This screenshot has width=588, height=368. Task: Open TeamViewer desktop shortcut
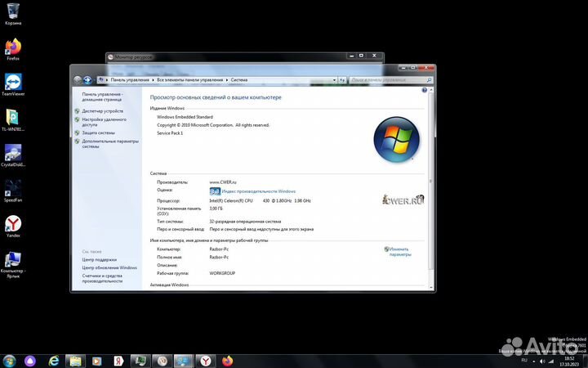(x=13, y=84)
